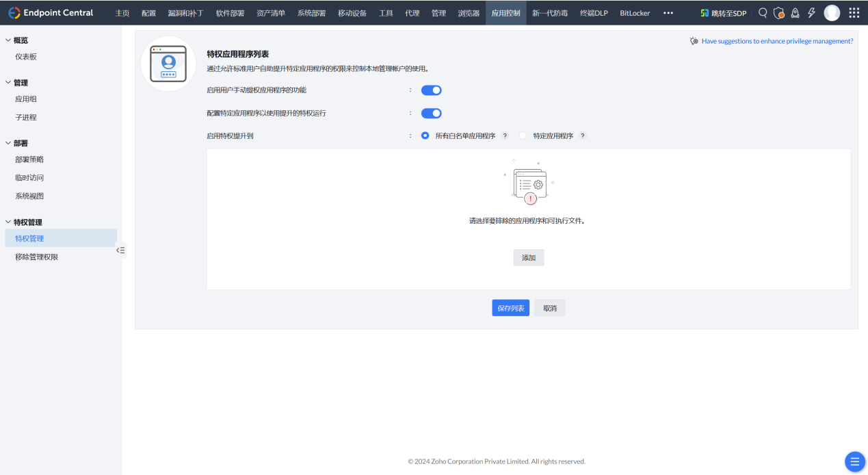
Task: Click the lightning bolt quick actions icon
Action: click(812, 13)
